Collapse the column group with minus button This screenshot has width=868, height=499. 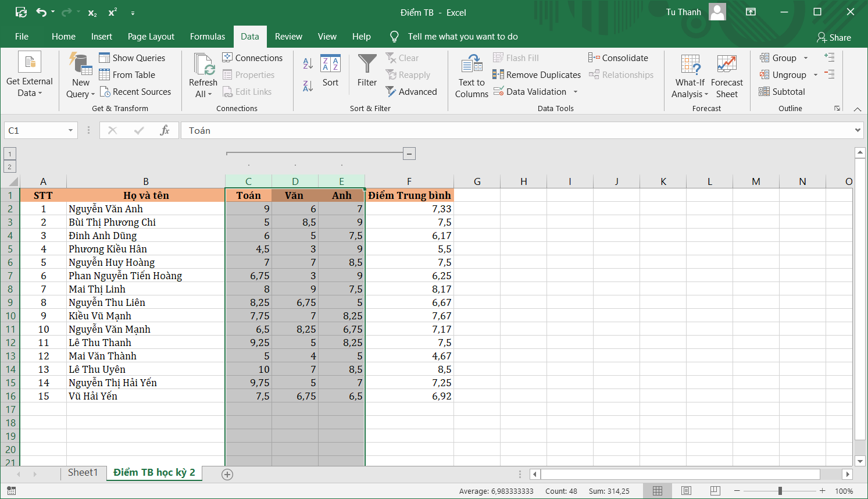coord(409,154)
